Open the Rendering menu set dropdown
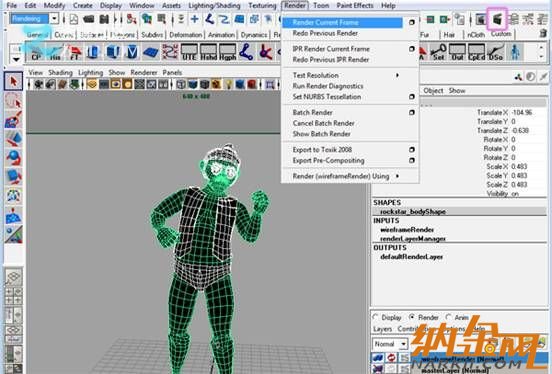Viewport: 552px width, 374px height. click(x=54, y=19)
